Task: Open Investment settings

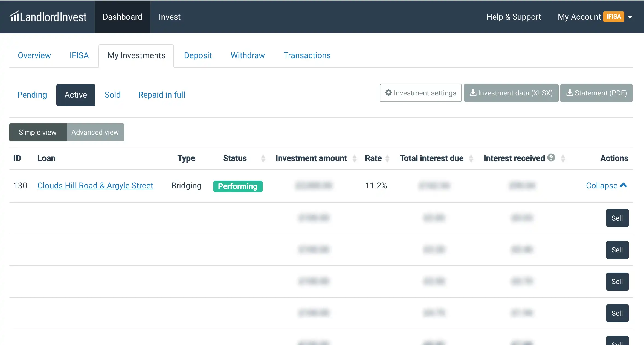Action: pyautogui.click(x=420, y=93)
